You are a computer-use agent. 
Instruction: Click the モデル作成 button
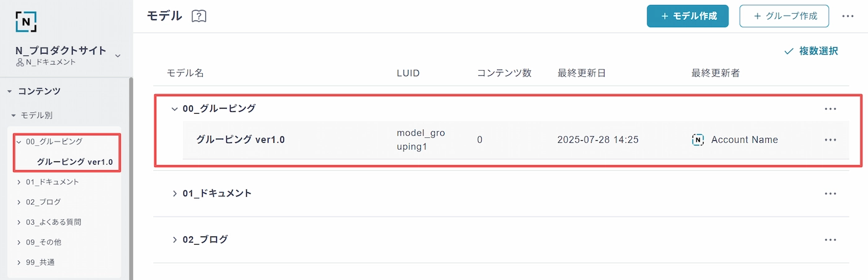pos(688,16)
